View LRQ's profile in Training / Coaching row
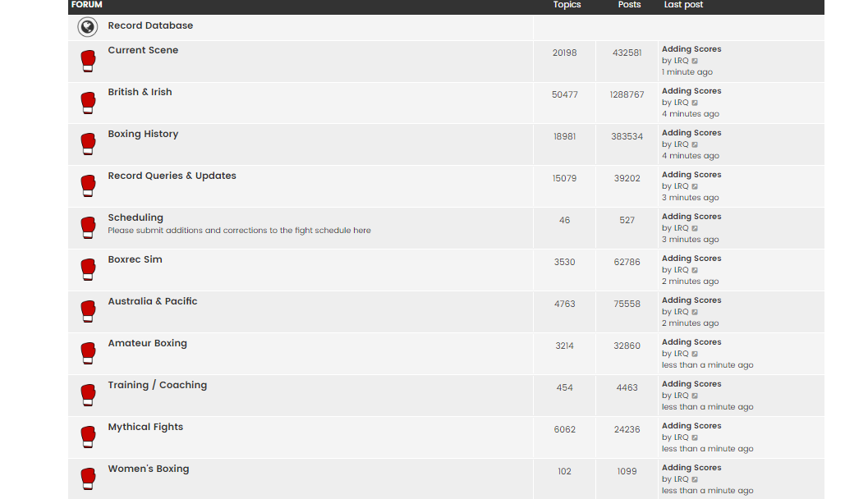The image size is (868, 499). (682, 396)
